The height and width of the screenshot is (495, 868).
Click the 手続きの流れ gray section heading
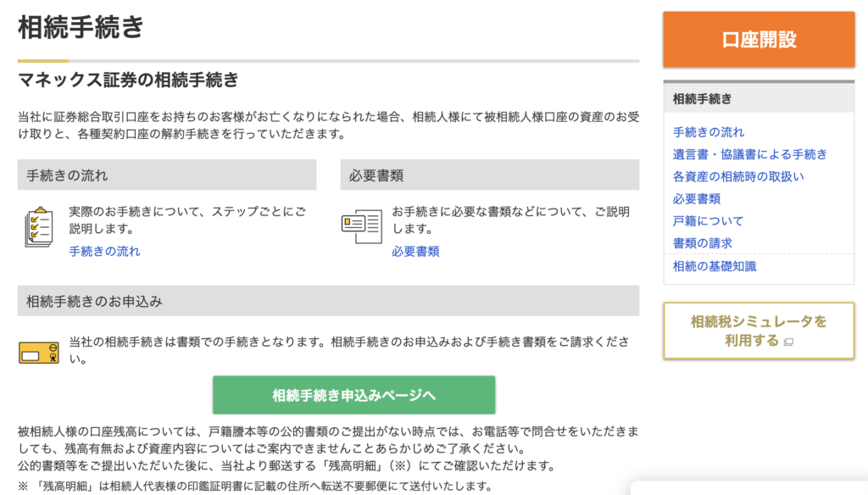(67, 175)
